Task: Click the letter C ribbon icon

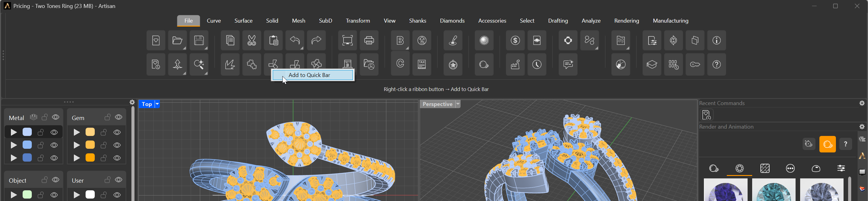Action: 400,64
